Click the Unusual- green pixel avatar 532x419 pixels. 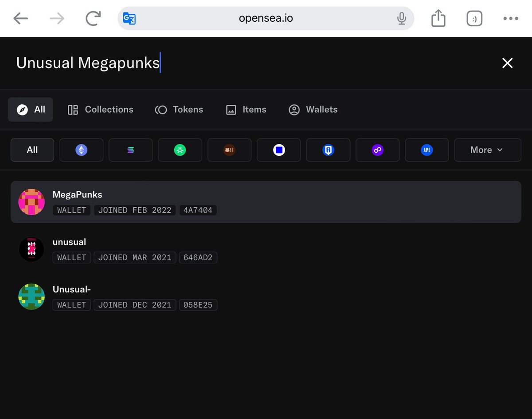[31, 296]
